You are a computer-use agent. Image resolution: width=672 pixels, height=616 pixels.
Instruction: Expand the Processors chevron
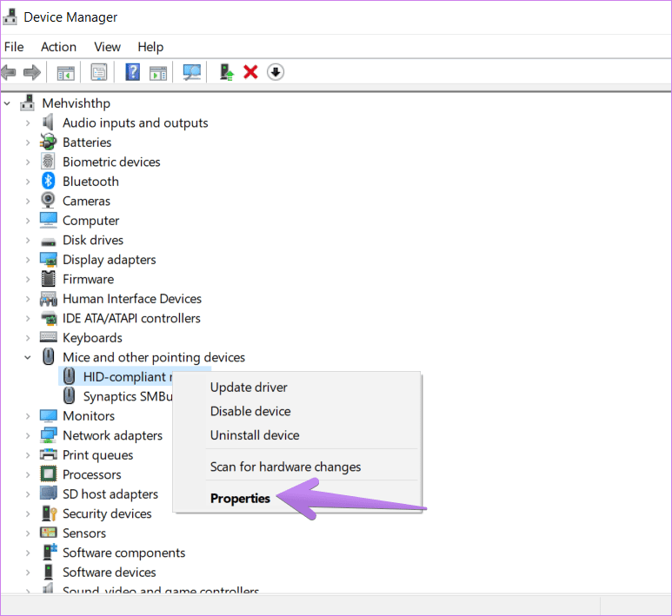click(28, 474)
